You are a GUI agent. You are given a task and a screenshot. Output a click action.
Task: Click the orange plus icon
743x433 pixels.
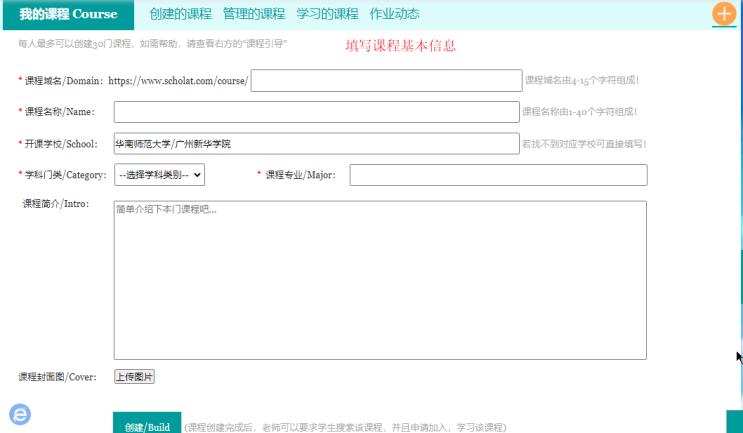723,14
